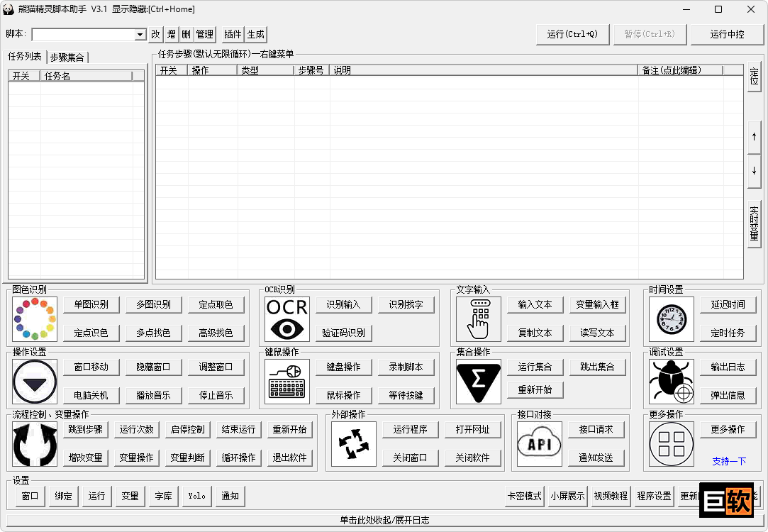Image resolution: width=768 pixels, height=532 pixels.
Task: Click the hand keypad icon for 文字输入
Action: click(478, 318)
